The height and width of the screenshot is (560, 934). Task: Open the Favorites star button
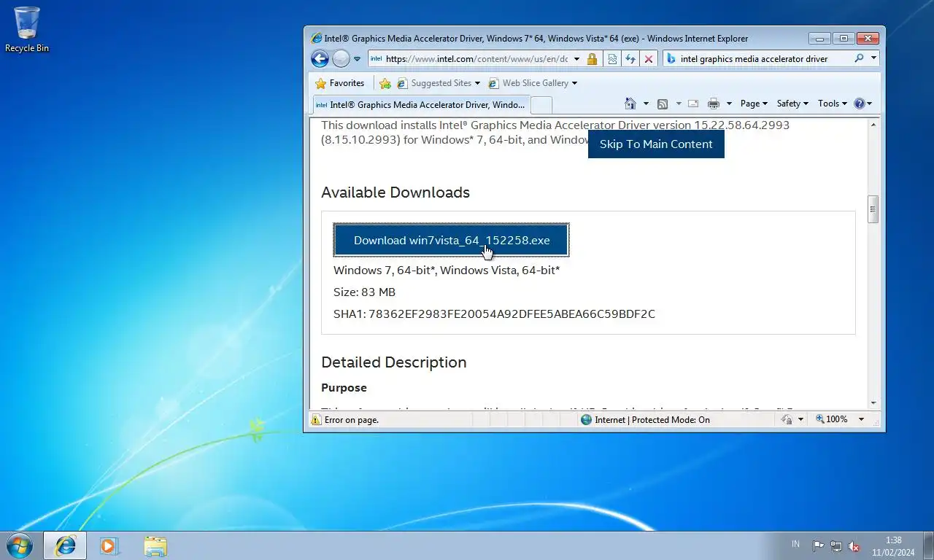[340, 83]
